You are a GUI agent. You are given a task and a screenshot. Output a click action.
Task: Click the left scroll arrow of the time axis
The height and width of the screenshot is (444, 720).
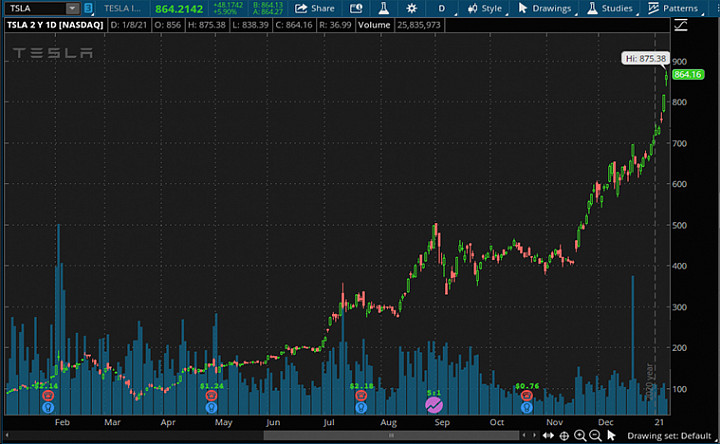pyautogui.click(x=7, y=435)
